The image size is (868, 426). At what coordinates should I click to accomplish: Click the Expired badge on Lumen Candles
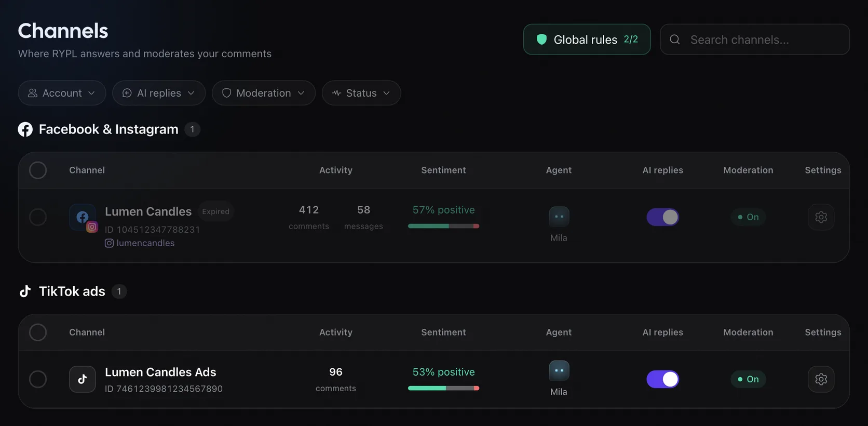(x=216, y=211)
